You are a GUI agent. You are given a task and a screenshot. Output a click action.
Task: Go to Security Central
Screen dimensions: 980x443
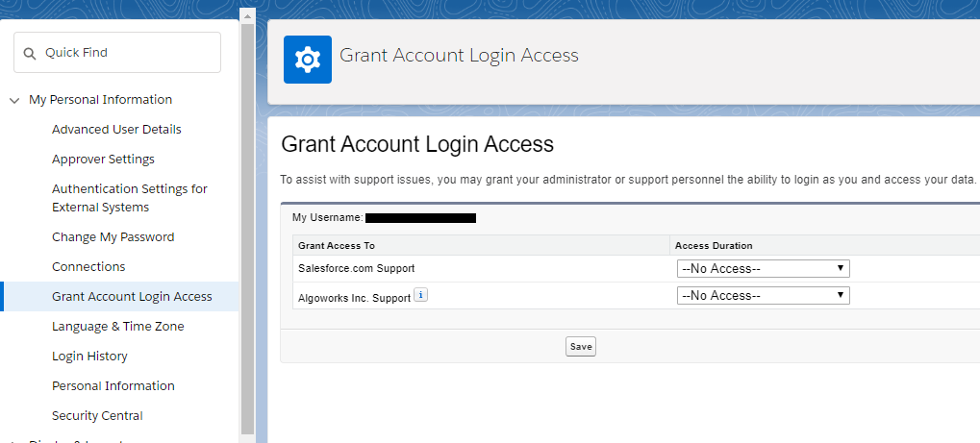pos(97,416)
